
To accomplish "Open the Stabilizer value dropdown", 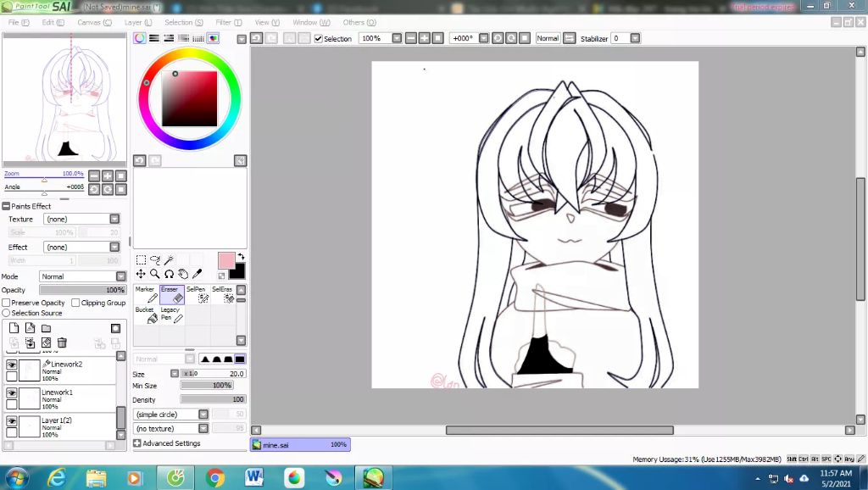I will click(x=635, y=38).
